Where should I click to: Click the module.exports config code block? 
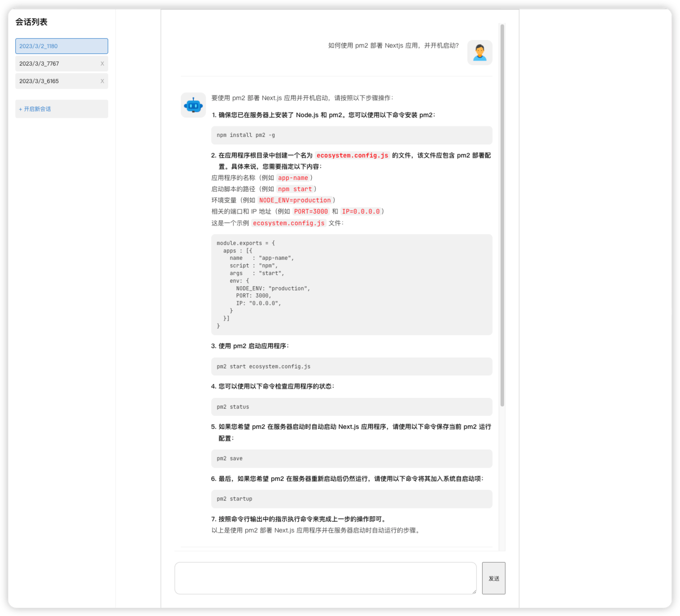tap(351, 284)
